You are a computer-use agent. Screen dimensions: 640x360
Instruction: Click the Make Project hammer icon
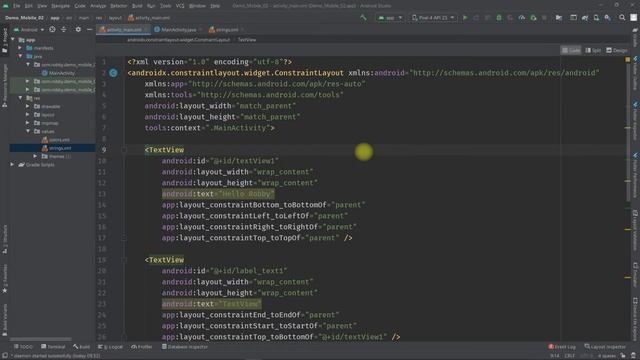(x=363, y=18)
